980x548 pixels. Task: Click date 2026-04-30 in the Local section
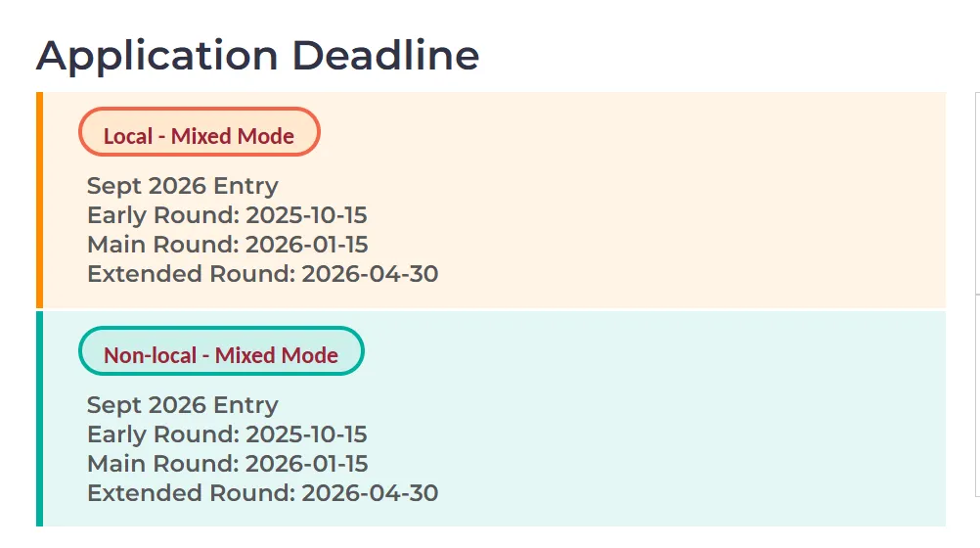370,274
